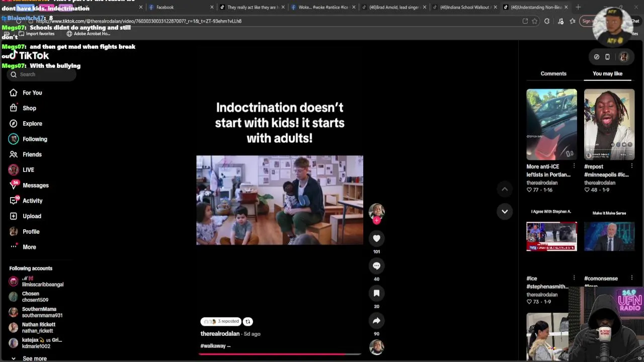Click the #walkaway hashtag
Viewport: 644px width, 362px height.
(x=213, y=346)
